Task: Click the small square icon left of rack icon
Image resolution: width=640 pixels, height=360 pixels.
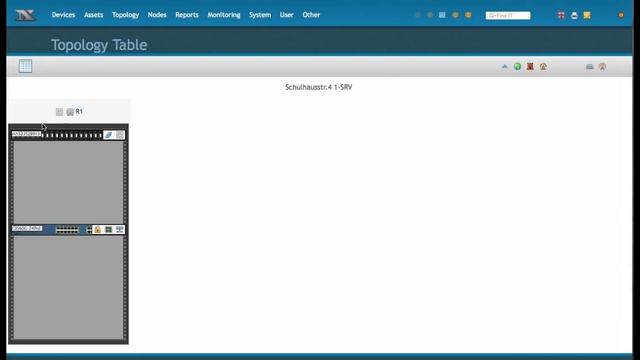Action: 60,112
